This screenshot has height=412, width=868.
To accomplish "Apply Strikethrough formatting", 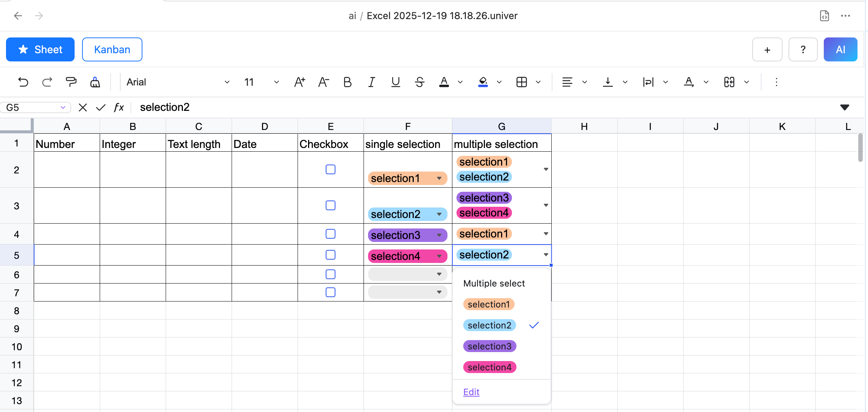I will [x=420, y=82].
